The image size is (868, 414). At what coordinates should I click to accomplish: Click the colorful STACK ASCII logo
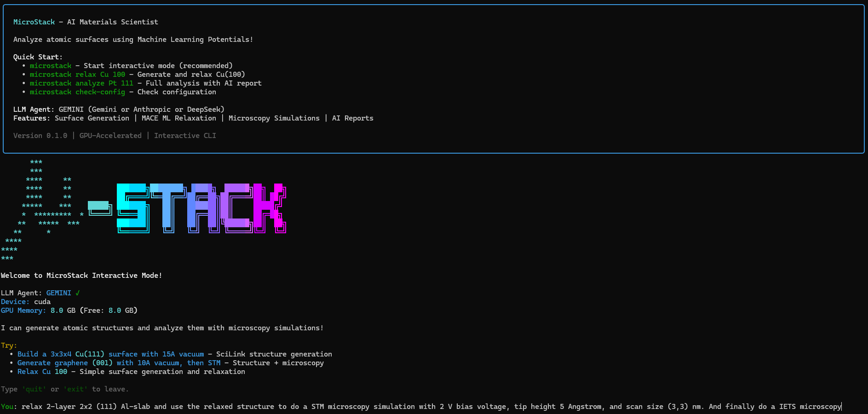tap(201, 208)
